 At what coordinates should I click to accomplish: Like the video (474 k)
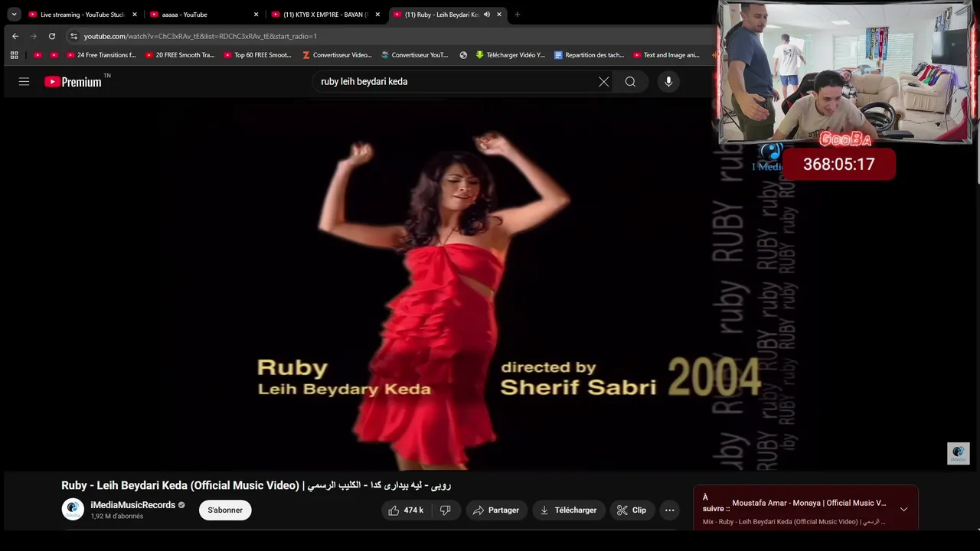click(x=406, y=510)
